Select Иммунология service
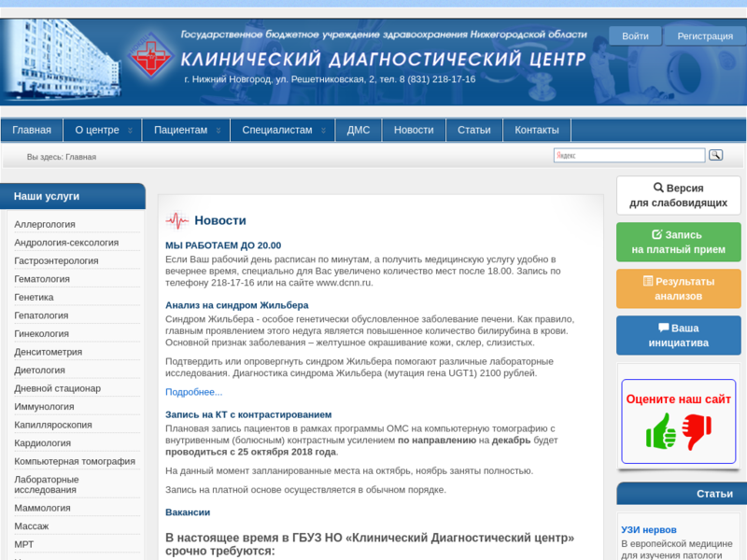Screen dimensions: 747x560 (x=44, y=407)
